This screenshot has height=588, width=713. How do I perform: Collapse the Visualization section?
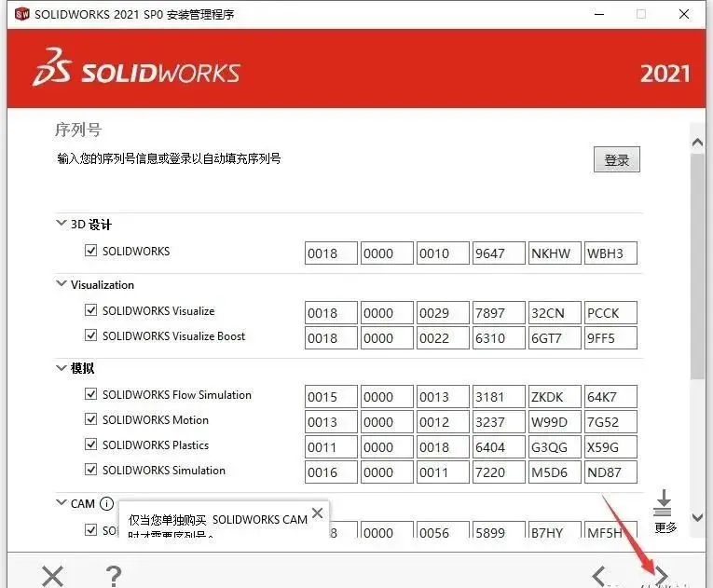coord(61,284)
